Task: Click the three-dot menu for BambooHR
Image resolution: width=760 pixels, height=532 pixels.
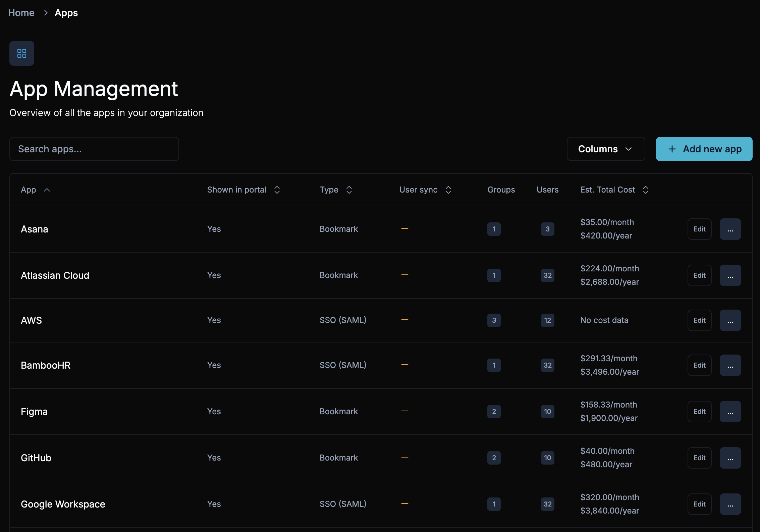Action: (x=730, y=365)
